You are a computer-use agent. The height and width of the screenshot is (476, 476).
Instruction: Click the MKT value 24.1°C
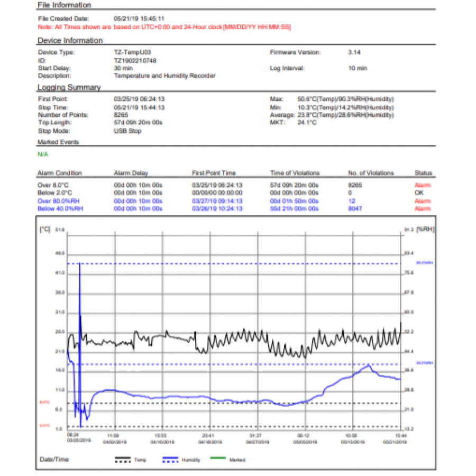(x=307, y=123)
